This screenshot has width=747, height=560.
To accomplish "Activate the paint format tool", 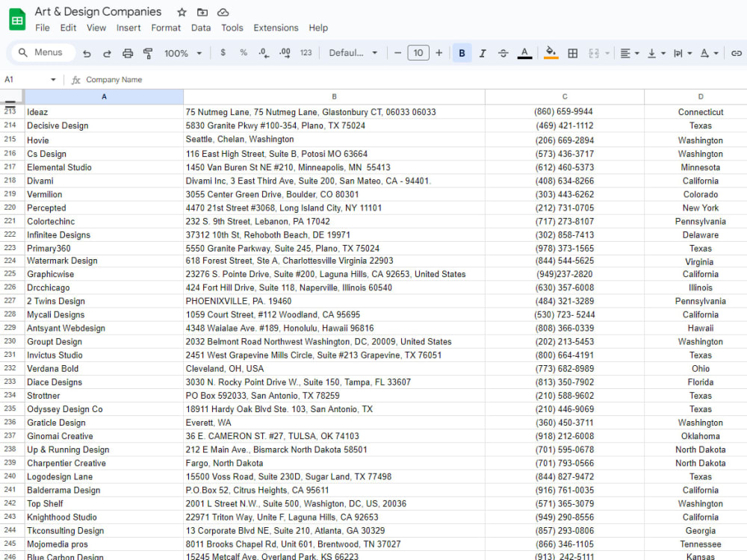I will coord(148,53).
